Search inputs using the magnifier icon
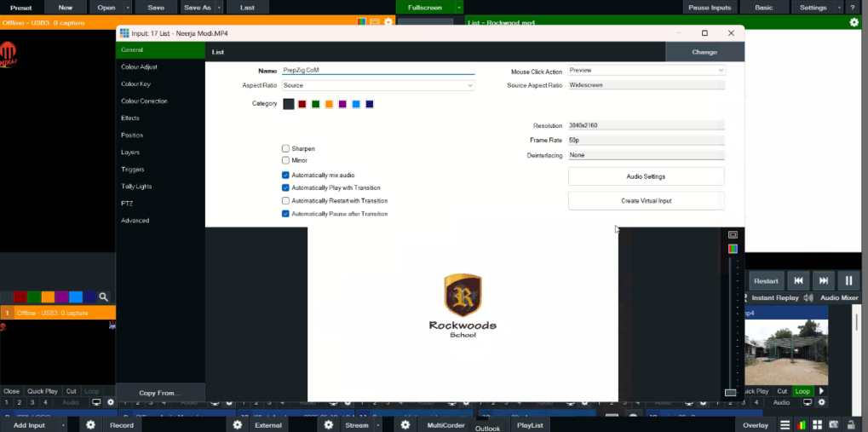868x432 pixels. click(x=103, y=297)
